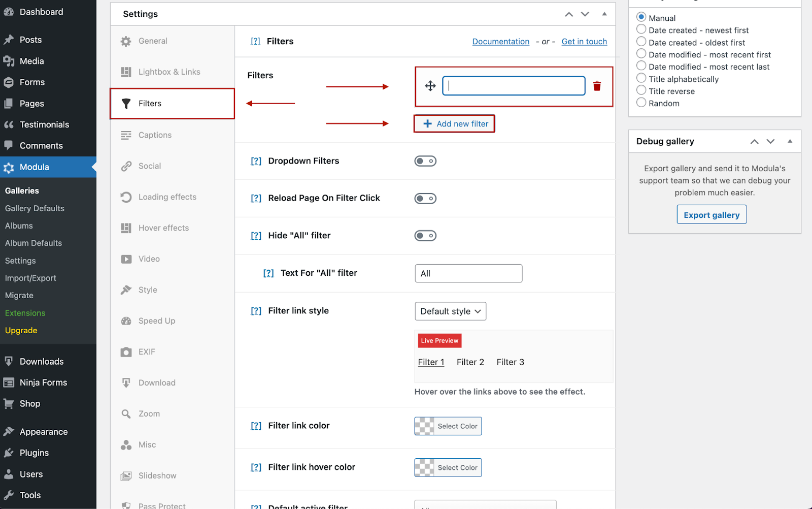The height and width of the screenshot is (509, 812).
Task: Open the Filter link style dropdown
Action: click(x=451, y=311)
